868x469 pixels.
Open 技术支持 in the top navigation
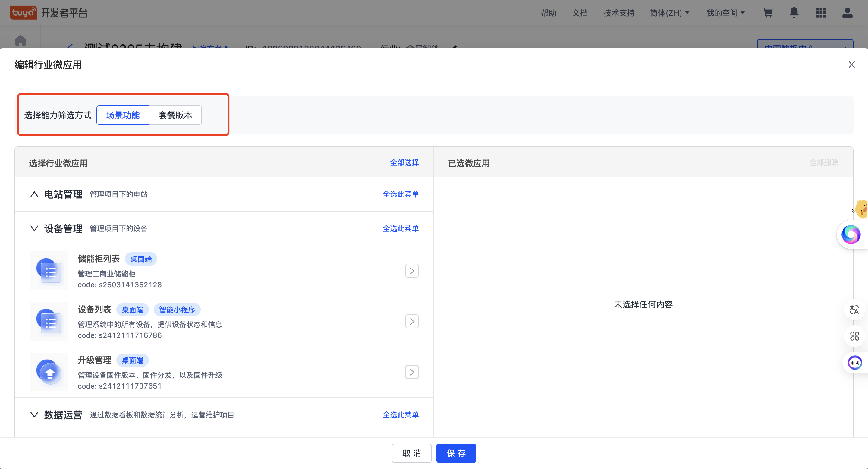pos(619,13)
